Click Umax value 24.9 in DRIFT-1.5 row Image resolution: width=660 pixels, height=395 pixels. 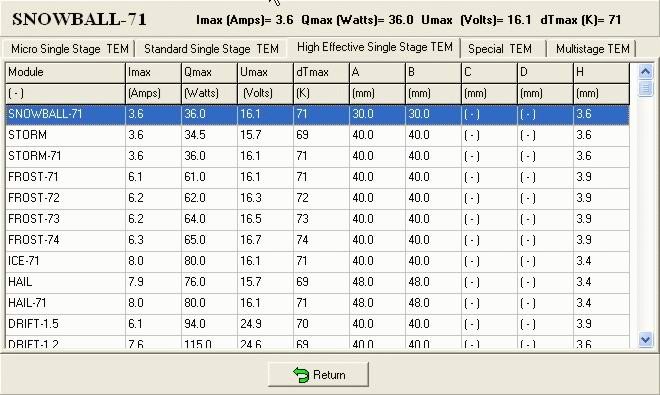click(251, 324)
